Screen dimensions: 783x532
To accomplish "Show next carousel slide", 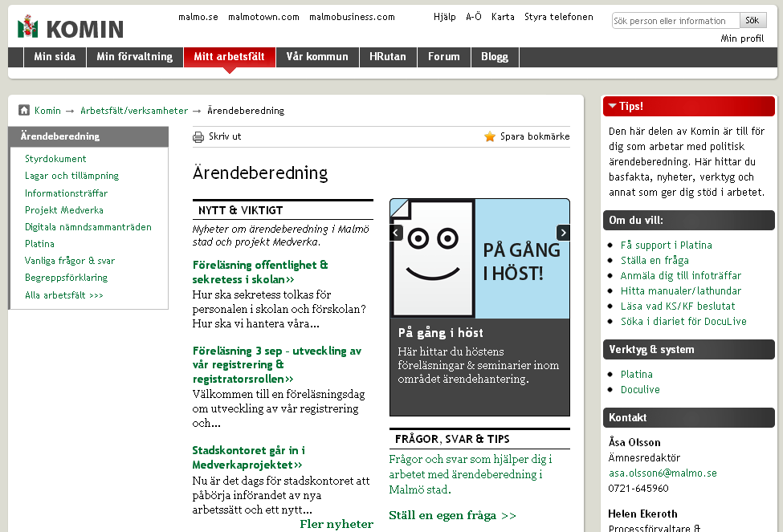I will point(563,233).
